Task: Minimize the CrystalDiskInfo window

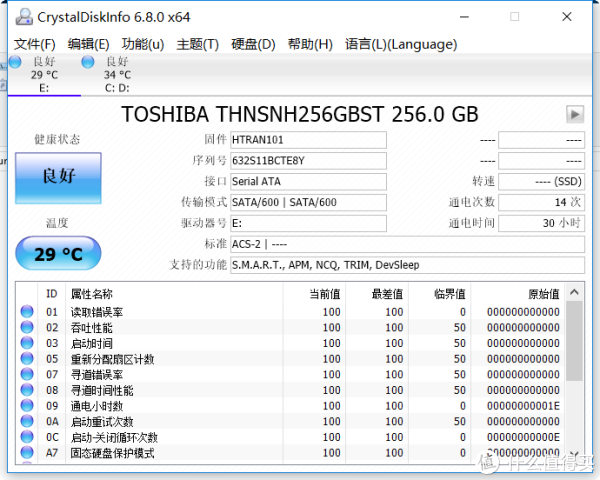Action: 464,17
